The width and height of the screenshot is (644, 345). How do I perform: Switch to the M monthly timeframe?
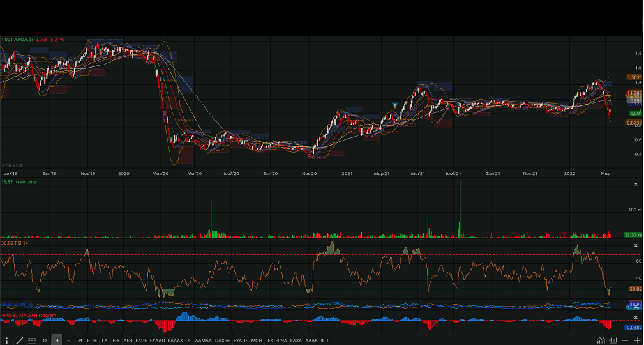click(x=80, y=341)
